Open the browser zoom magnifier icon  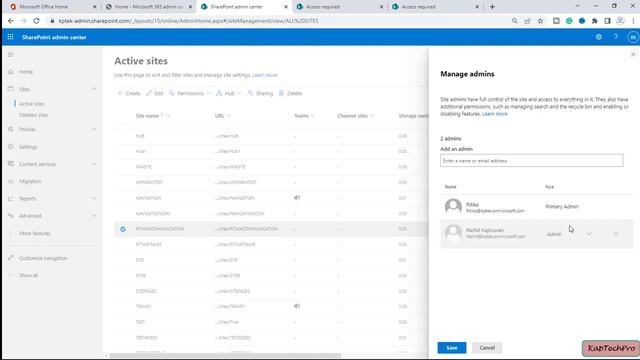tap(514, 21)
